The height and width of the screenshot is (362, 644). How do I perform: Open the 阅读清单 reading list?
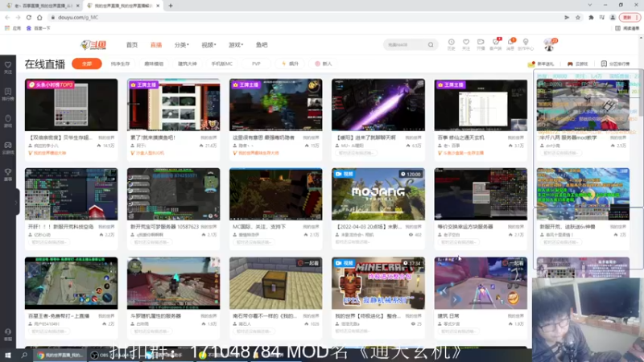pyautogui.click(x=628, y=28)
